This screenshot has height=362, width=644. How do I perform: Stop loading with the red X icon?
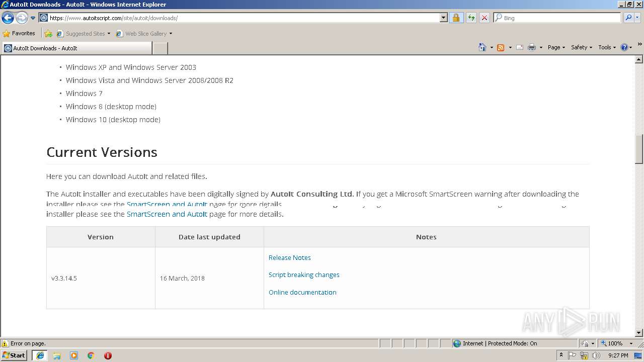pyautogui.click(x=484, y=18)
